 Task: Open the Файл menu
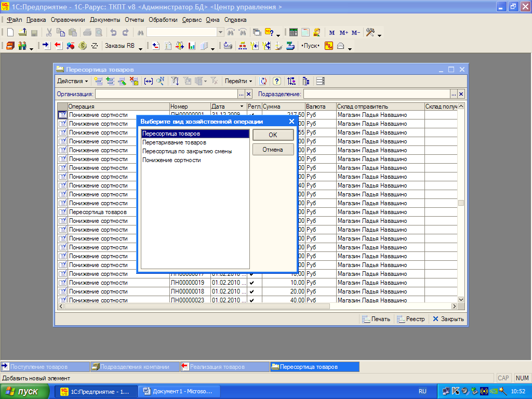click(14, 20)
